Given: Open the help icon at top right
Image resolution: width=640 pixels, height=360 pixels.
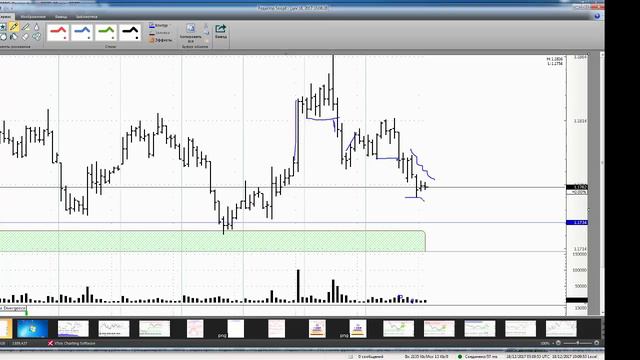Looking at the screenshot, I should (x=597, y=16).
